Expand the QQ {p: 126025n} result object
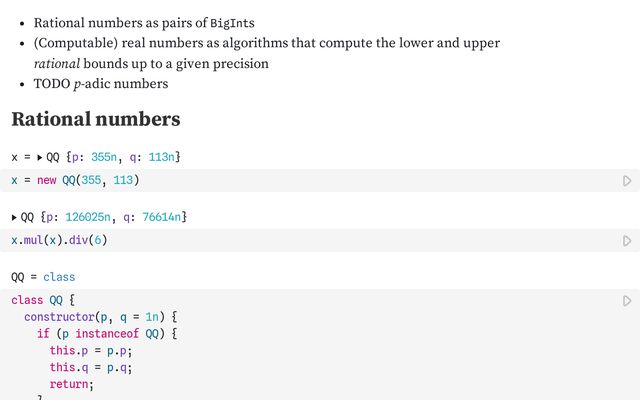Screen dimensions: 640x400 (x=15, y=217)
